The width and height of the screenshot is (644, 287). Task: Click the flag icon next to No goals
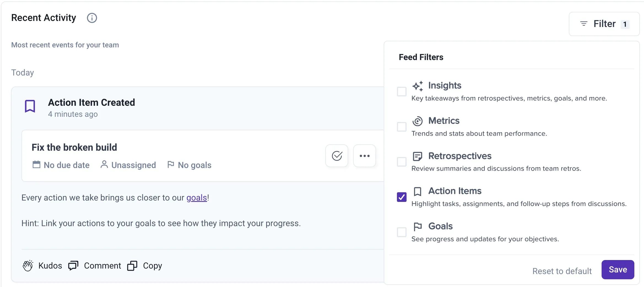(171, 164)
